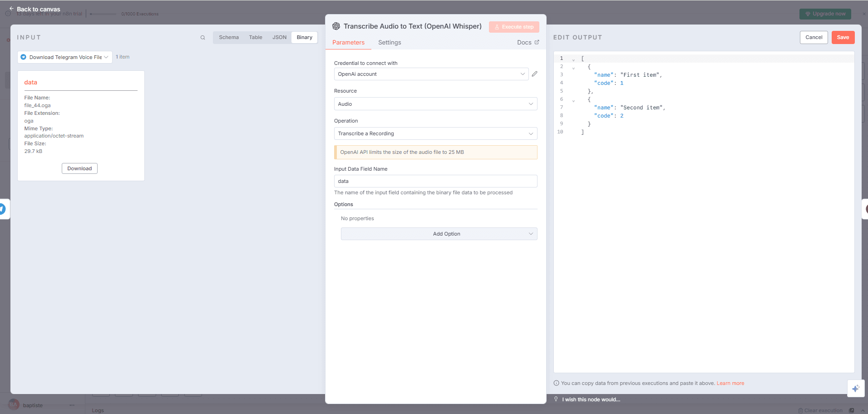868x414 pixels.
Task: Go back to canvas arrow
Action: tap(11, 9)
